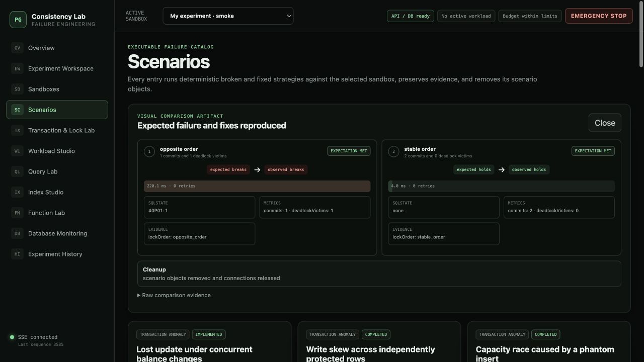644x362 pixels.
Task: Click the No active workload badge
Action: pos(466,16)
